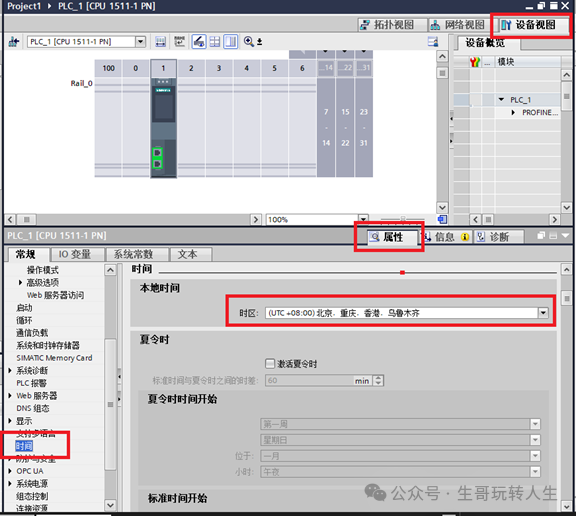
Task: Click the save window settings icon
Action: 433,42
